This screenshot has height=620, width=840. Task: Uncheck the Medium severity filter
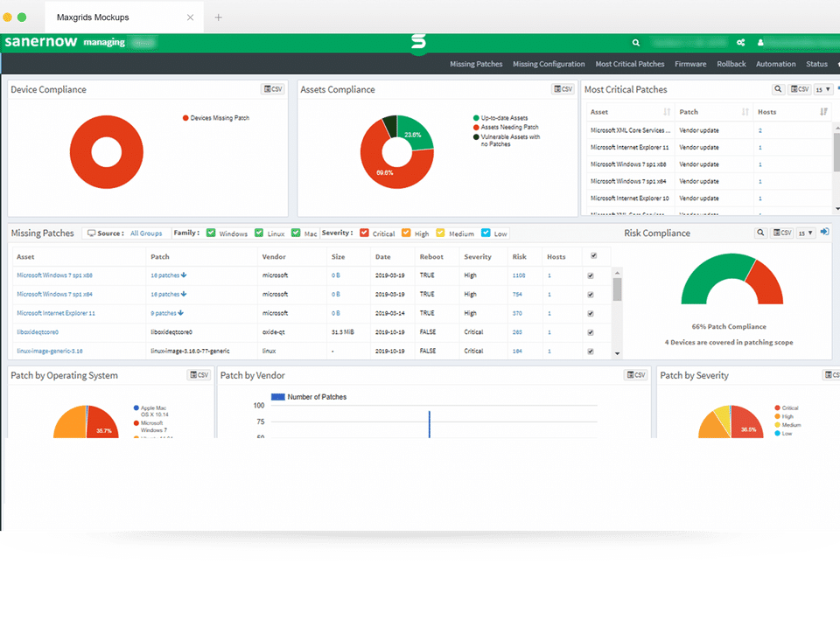pos(440,233)
